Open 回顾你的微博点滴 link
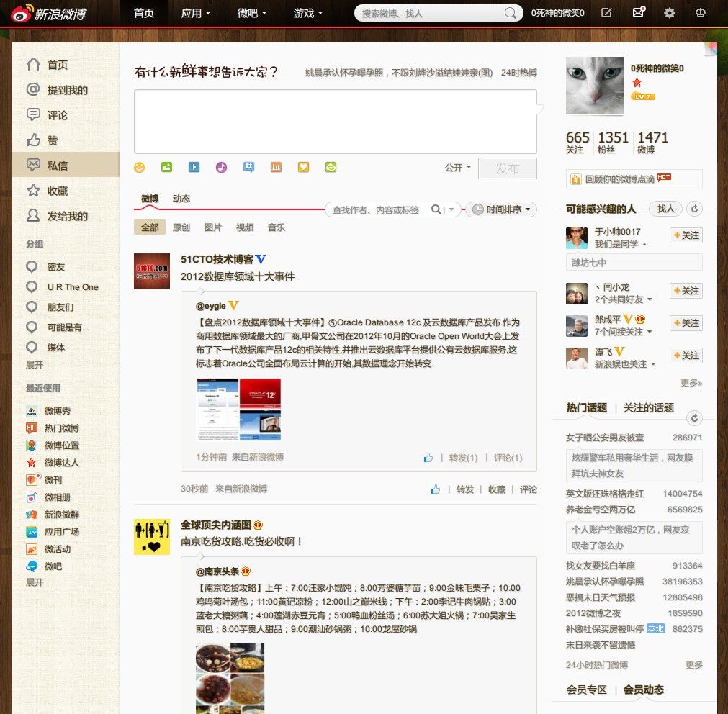 634,179
